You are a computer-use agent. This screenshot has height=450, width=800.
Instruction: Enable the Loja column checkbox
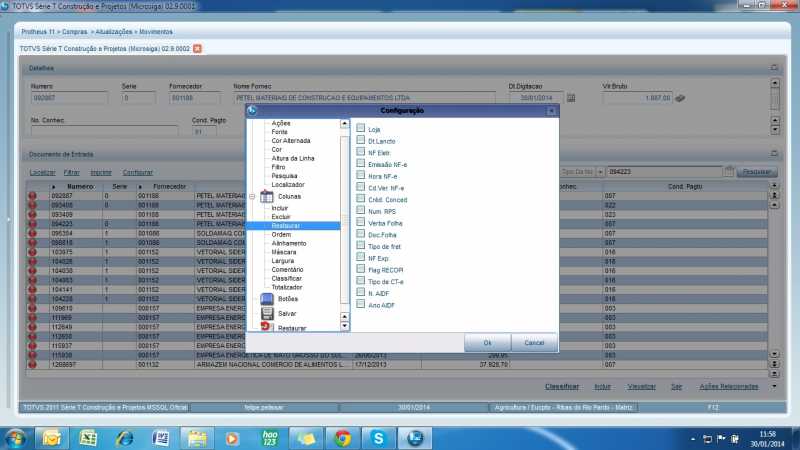[361, 128]
